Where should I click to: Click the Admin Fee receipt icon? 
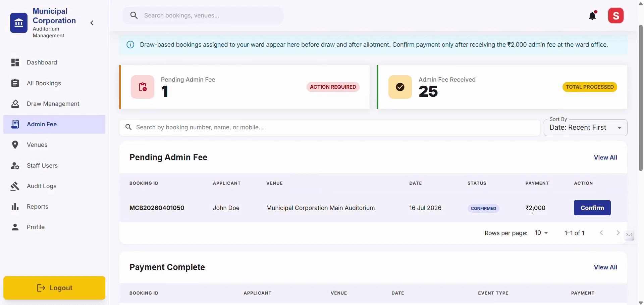pos(15,124)
